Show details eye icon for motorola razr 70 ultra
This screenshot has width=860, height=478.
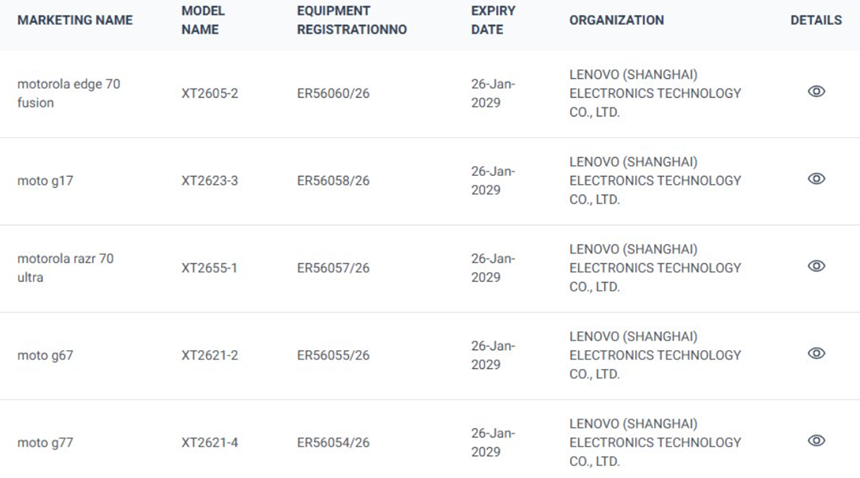point(816,266)
